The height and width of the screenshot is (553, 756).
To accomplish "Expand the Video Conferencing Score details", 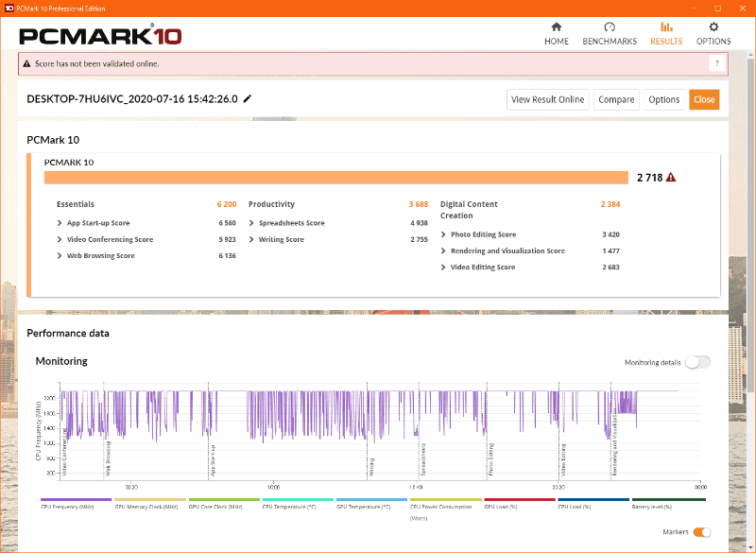I will point(61,239).
